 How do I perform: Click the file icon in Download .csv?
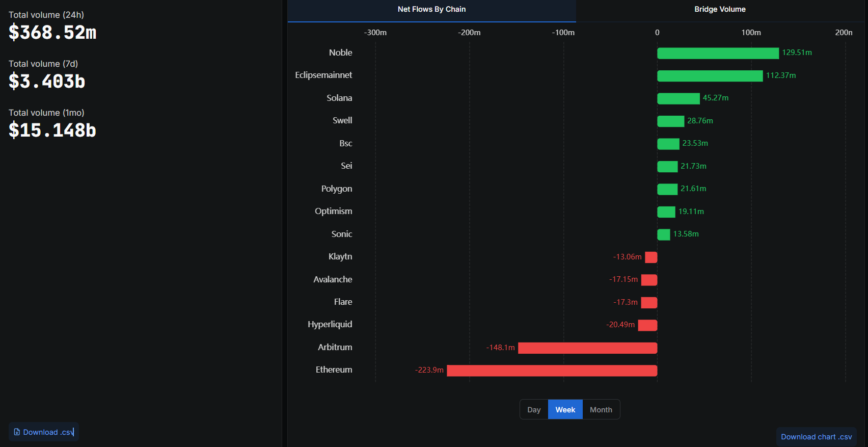[x=17, y=432]
